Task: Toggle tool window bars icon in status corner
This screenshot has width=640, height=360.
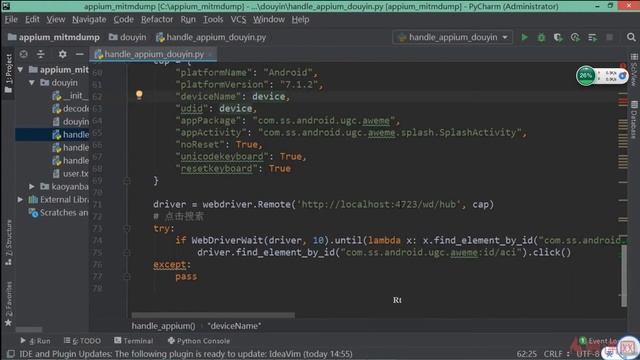Action: pos(11,354)
